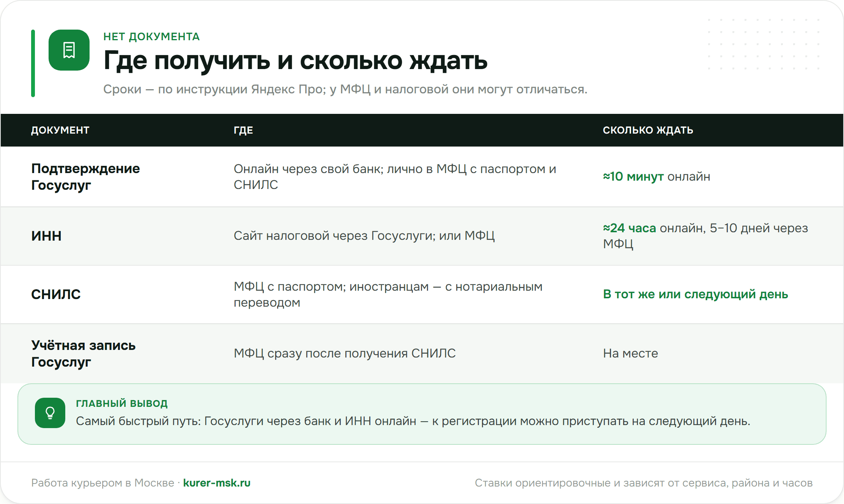Click the '≈24 часа онлайн' wait time cell
Screen dimensions: 844x504
(x=705, y=236)
